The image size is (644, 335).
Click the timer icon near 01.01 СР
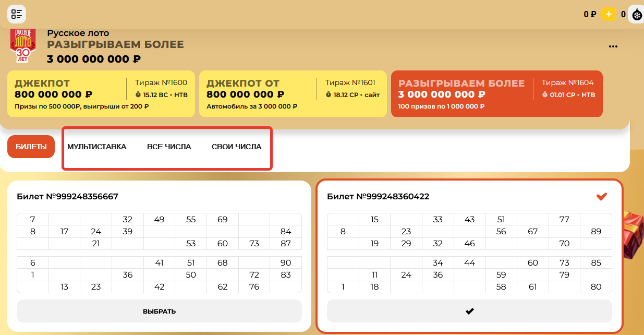tap(545, 95)
